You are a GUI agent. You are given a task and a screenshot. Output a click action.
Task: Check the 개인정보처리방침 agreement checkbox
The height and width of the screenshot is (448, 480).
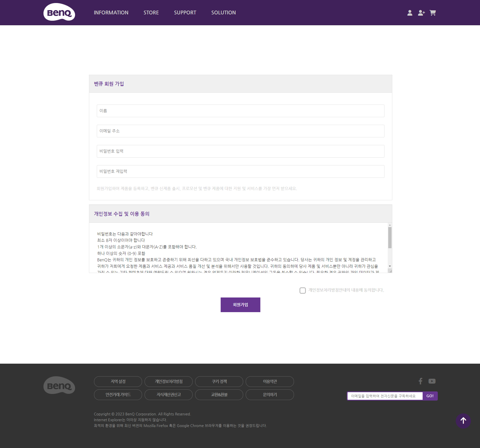coord(303,290)
